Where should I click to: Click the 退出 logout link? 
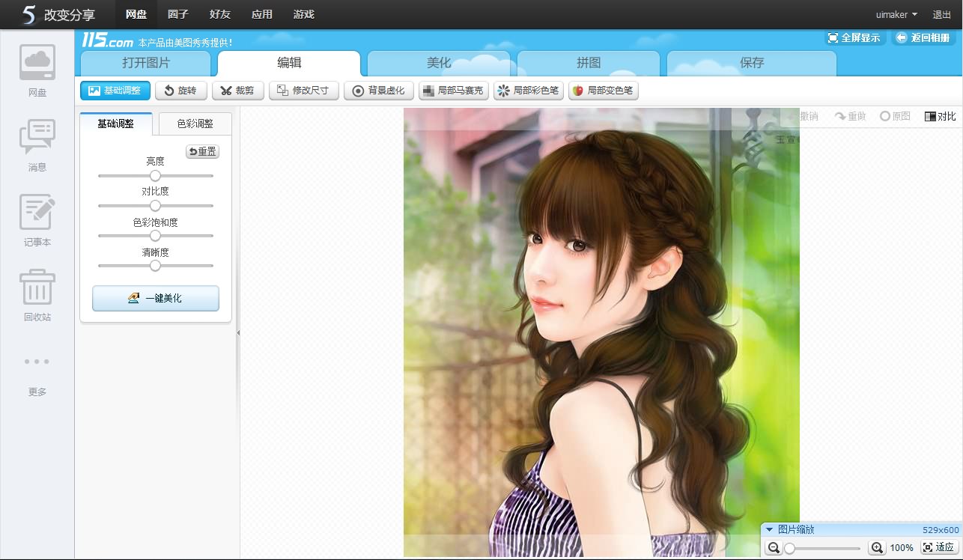click(x=942, y=14)
